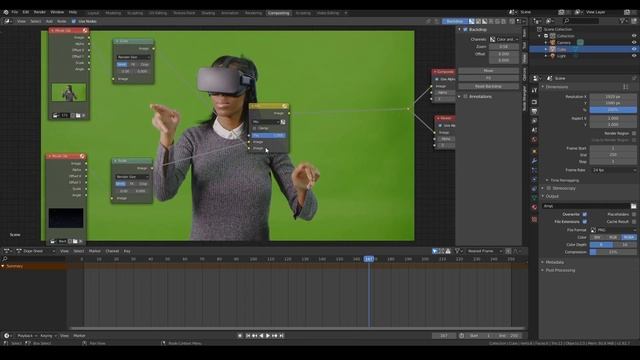Click the Compression slider
640x360 pixels.
click(x=613, y=252)
